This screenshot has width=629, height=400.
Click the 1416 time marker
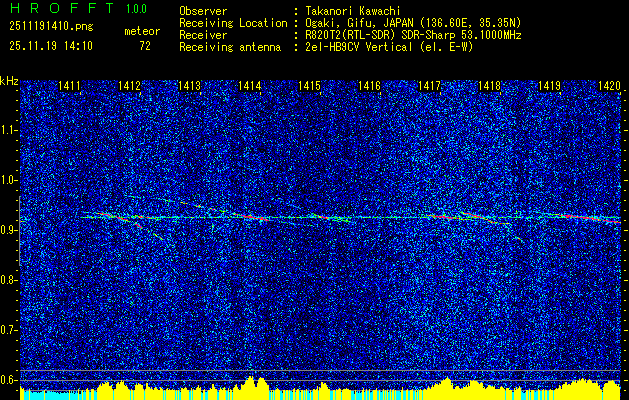(x=369, y=85)
